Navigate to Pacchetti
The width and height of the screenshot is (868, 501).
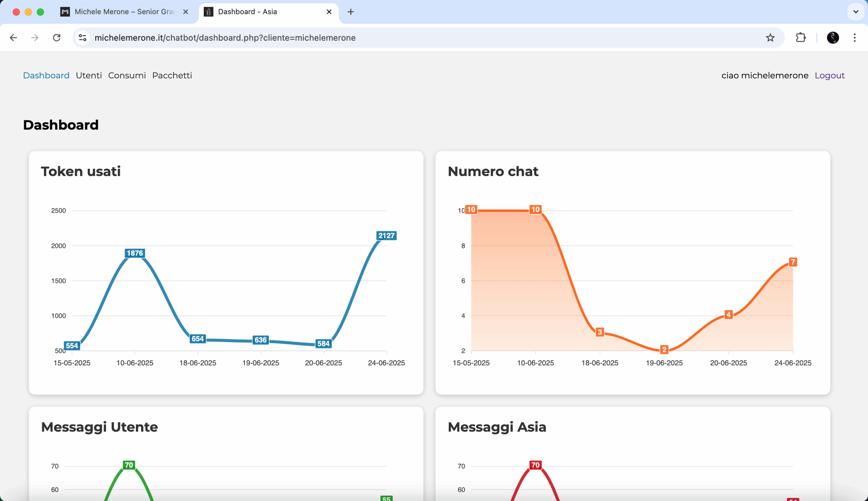172,75
